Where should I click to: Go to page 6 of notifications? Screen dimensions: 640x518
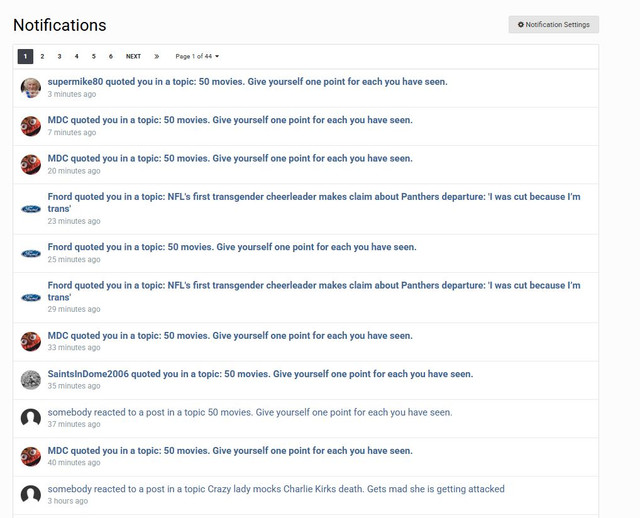(x=111, y=56)
